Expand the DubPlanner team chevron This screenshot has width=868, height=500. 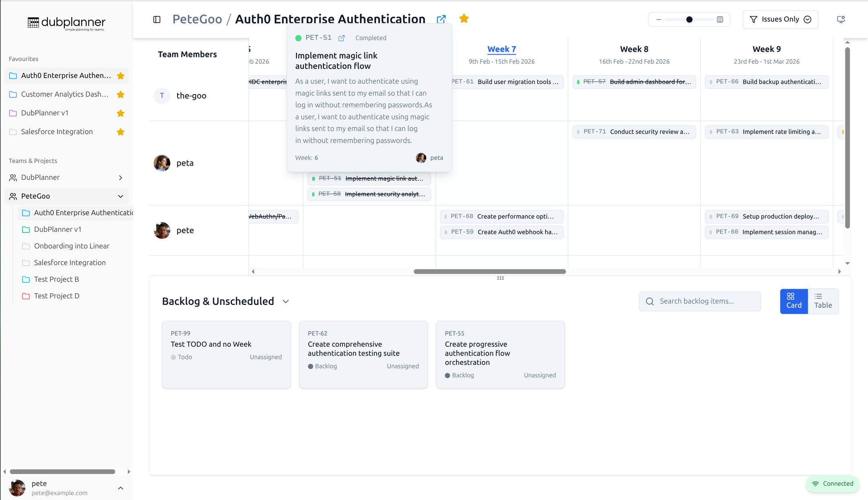pyautogui.click(x=120, y=177)
